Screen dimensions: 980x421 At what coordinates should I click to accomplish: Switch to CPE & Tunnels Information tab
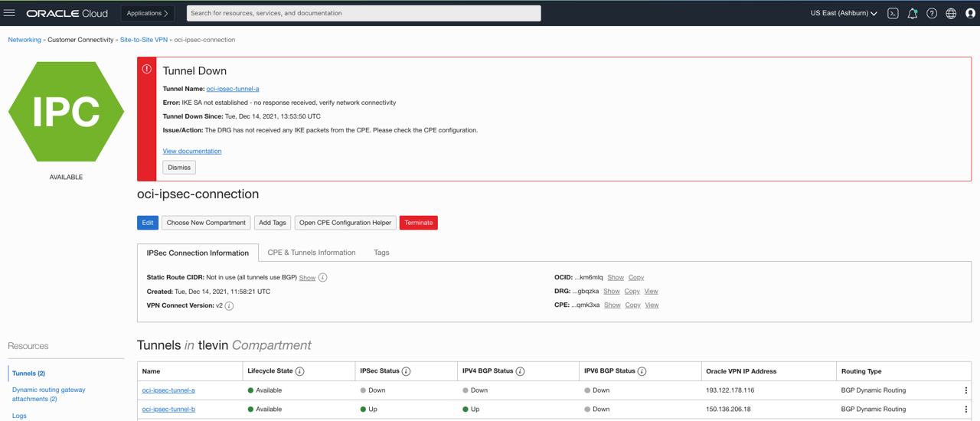pyautogui.click(x=312, y=253)
